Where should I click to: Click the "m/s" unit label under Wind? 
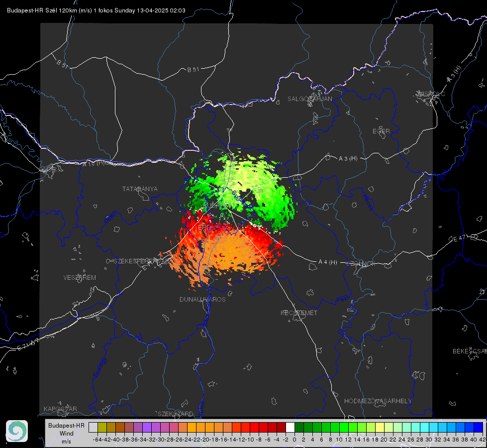click(x=67, y=442)
